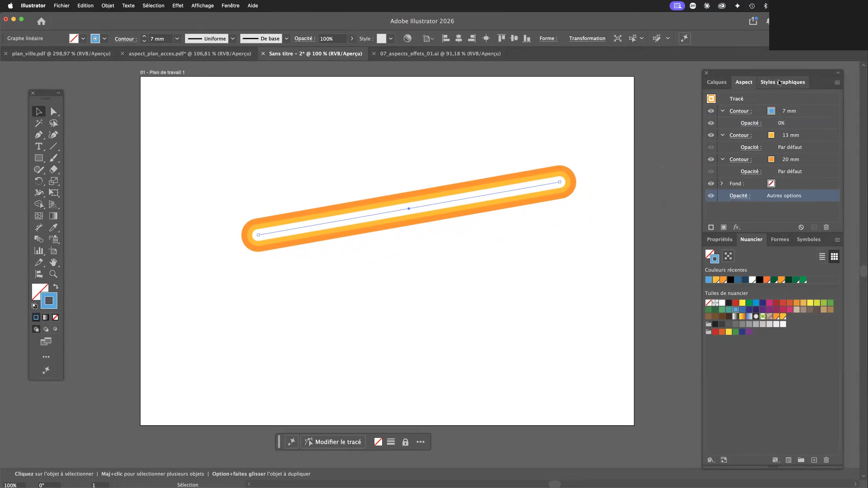
Task: Select the Scale tool
Action: [53, 181]
